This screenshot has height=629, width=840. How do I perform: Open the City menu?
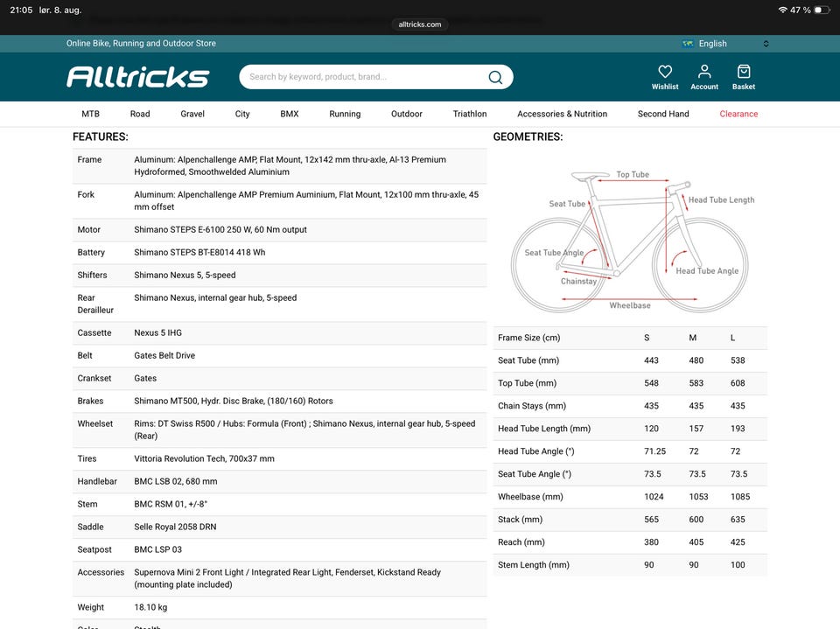point(242,114)
